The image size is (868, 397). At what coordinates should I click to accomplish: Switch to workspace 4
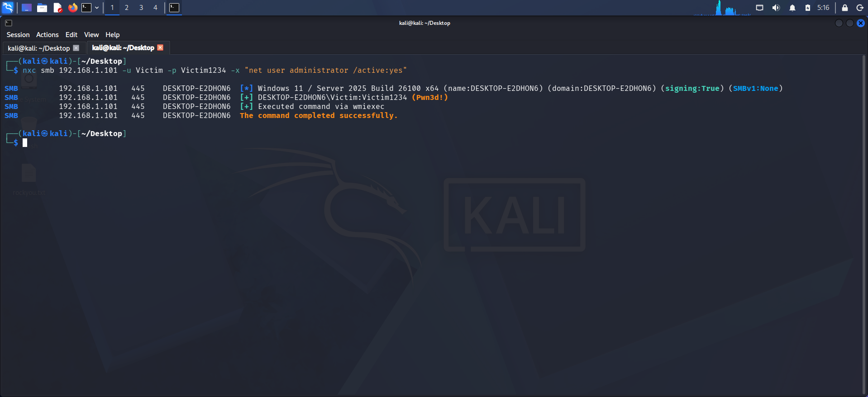click(155, 8)
